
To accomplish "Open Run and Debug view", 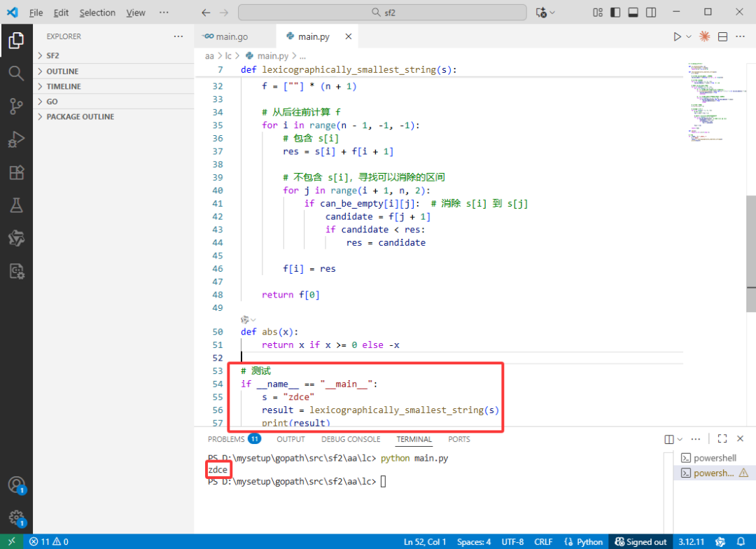I will click(x=16, y=139).
